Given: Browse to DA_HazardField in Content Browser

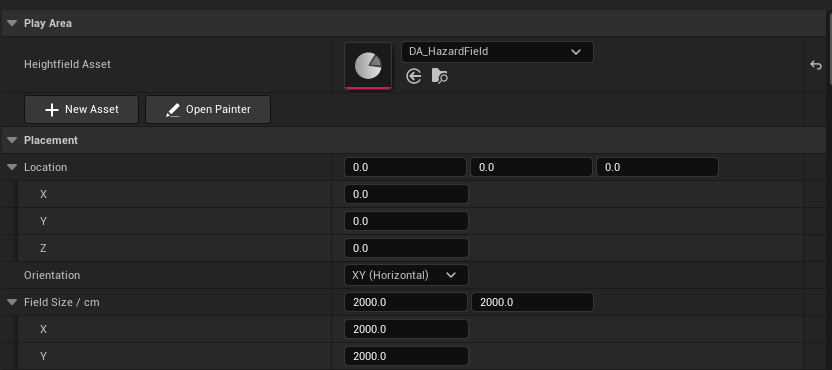Looking at the screenshot, I should click(439, 77).
